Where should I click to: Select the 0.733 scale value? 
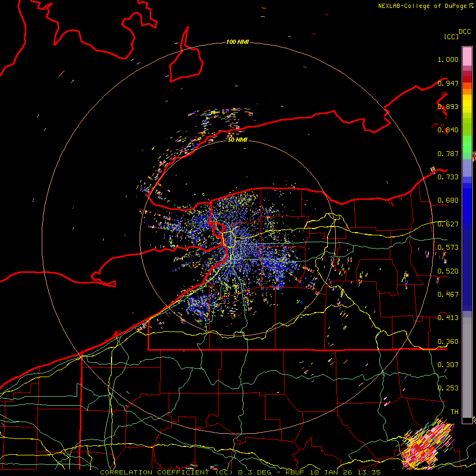point(448,177)
